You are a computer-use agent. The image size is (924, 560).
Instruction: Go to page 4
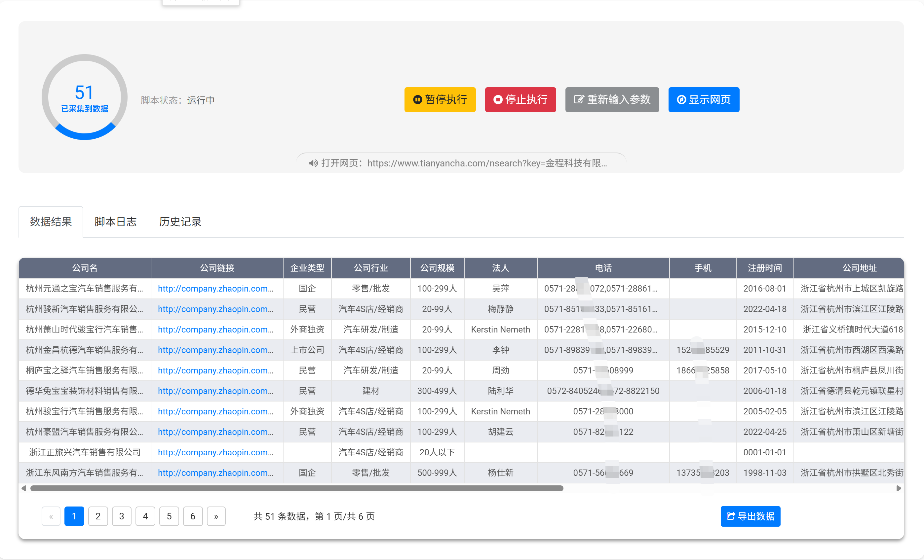145,516
